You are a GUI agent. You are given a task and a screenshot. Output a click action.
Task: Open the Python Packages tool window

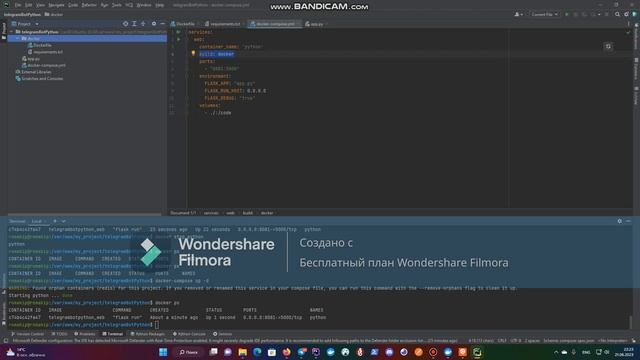147,334
